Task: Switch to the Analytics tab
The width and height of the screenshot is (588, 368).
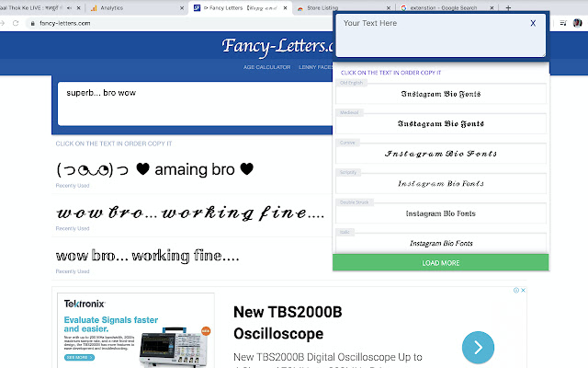Action: [x=135, y=8]
